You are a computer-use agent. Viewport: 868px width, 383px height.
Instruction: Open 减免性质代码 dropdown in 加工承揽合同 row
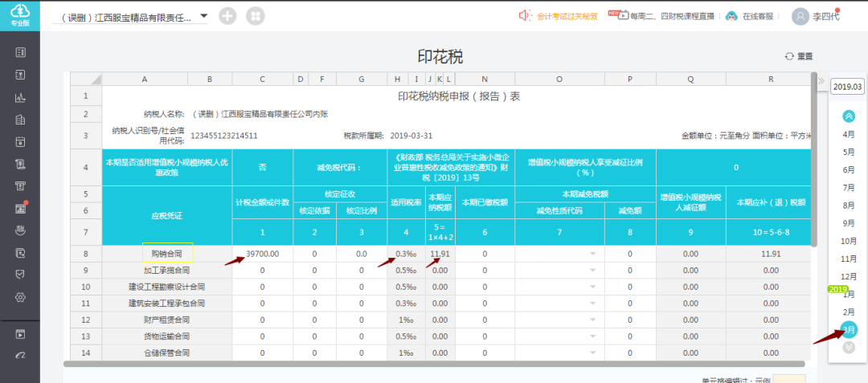coord(594,271)
